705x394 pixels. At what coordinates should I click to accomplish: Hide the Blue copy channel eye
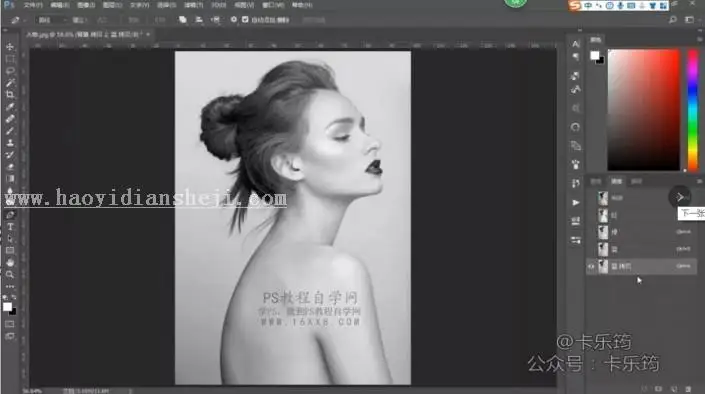click(x=591, y=266)
